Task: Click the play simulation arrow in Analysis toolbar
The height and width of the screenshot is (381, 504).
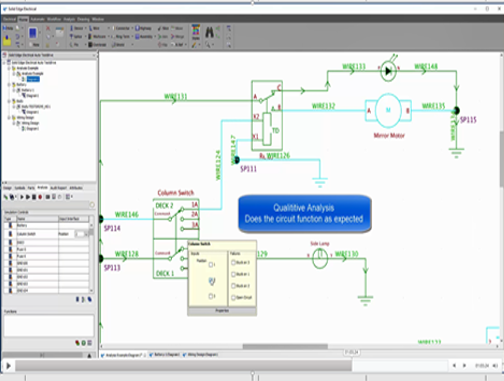Action: [x=22, y=197]
